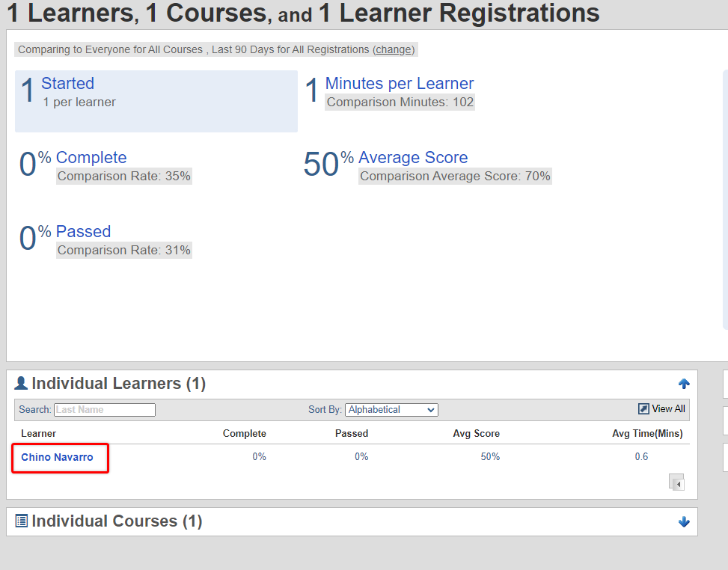Expand the Individual Courses panel with down arrow
The image size is (728, 570).
pyautogui.click(x=684, y=521)
